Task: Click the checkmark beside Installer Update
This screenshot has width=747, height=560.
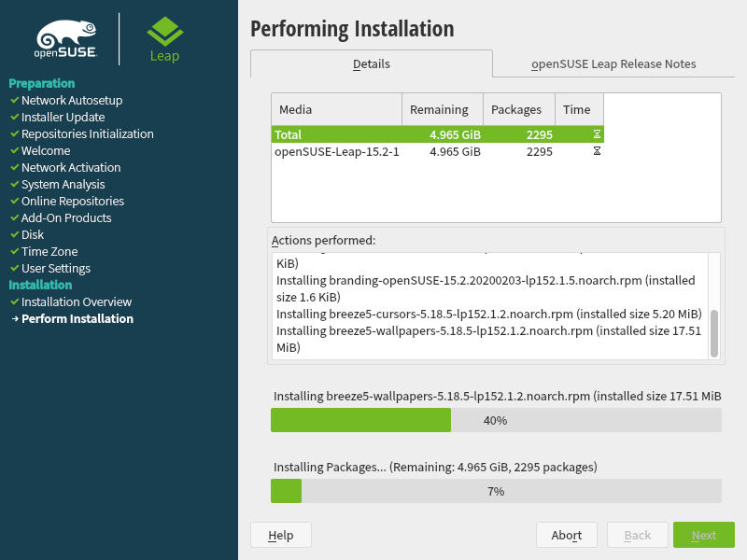Action: pyautogui.click(x=15, y=117)
